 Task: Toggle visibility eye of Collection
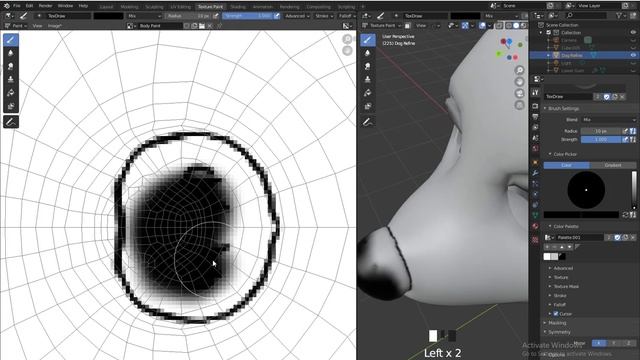click(x=633, y=32)
